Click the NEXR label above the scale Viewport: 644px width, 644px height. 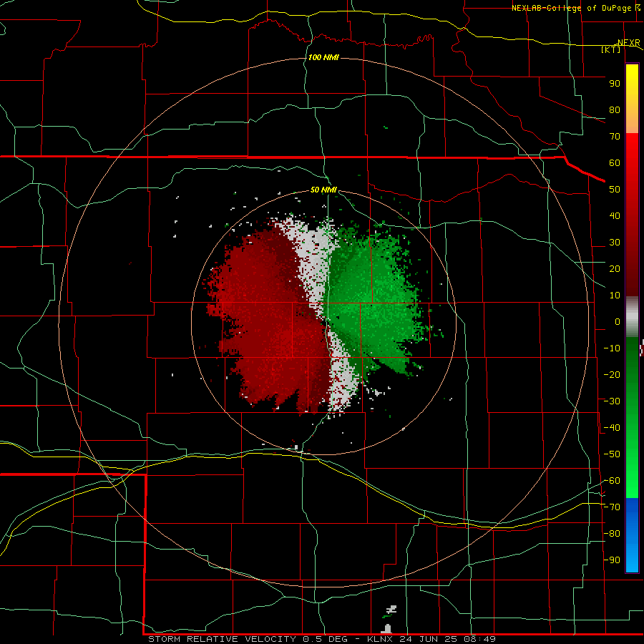point(628,42)
